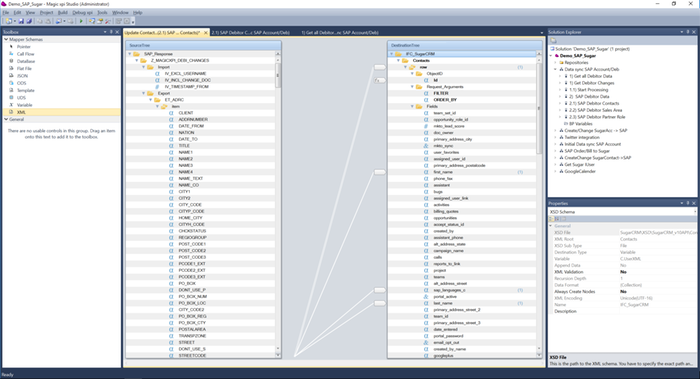
Task: Switch to 1) Get all Debitor tab
Action: pyautogui.click(x=340, y=33)
